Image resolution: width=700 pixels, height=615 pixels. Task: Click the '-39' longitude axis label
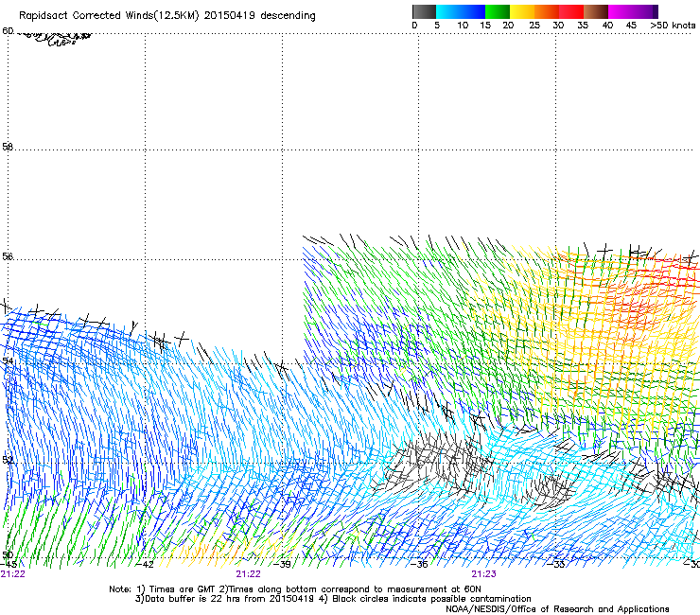(x=283, y=564)
